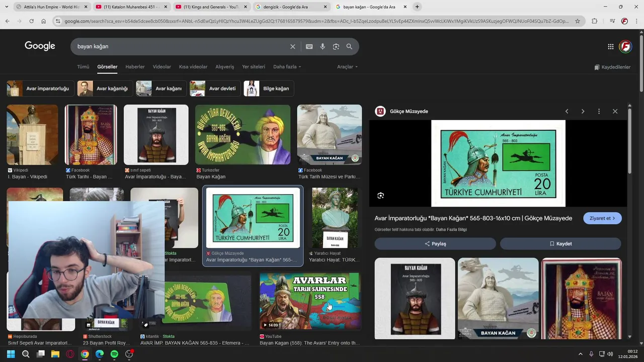Open Windows Start menu
The image size is (644, 362).
11,354
